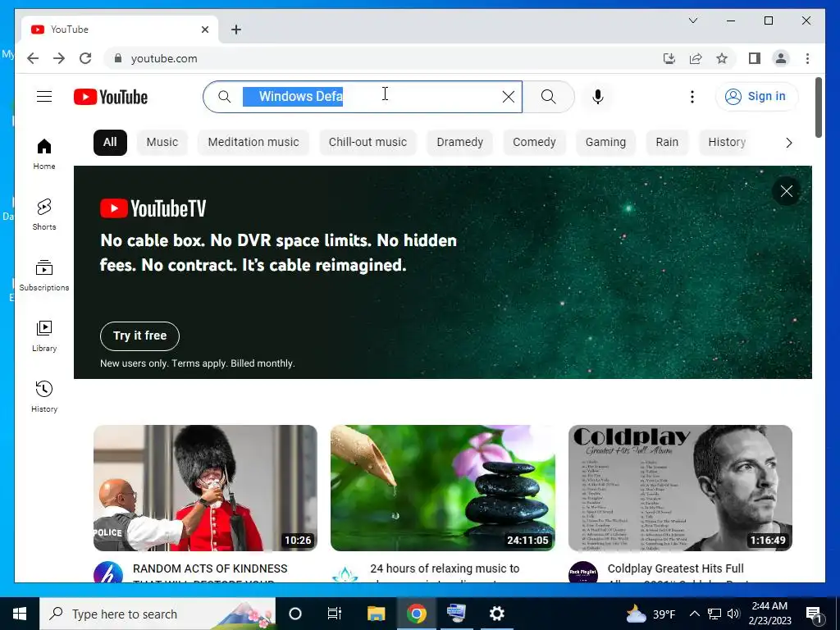Dismiss the YouTube TV banner
Screen dimensions: 840x630
pyautogui.click(x=786, y=190)
